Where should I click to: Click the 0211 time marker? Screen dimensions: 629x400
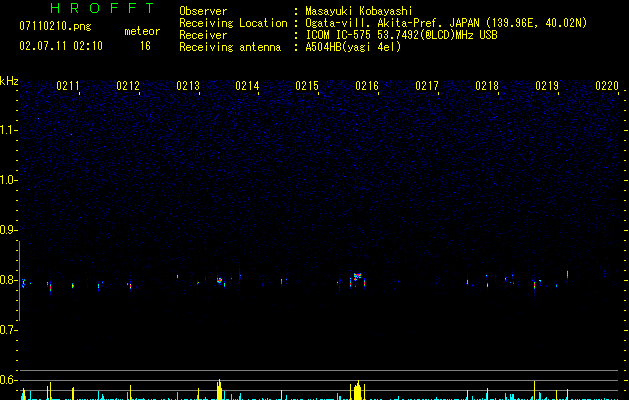click(68, 86)
